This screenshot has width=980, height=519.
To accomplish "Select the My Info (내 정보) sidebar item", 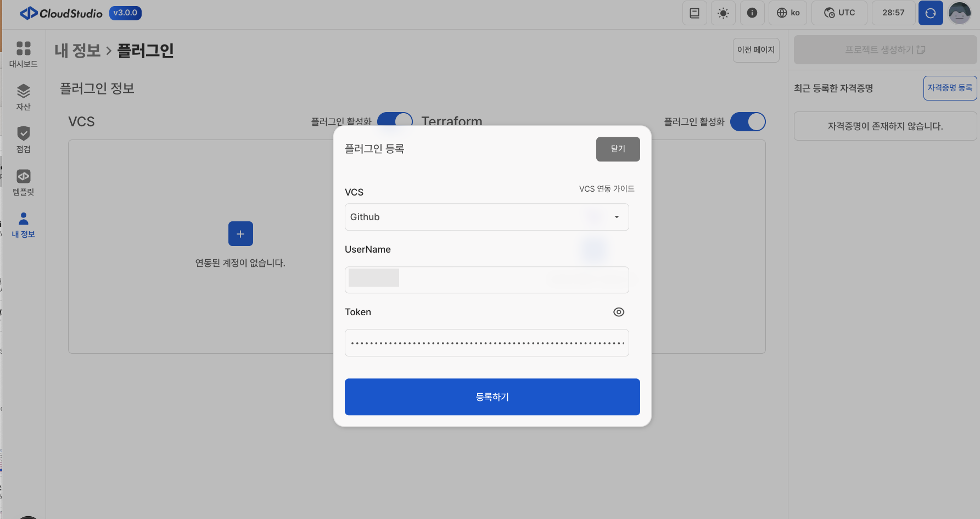I will pyautogui.click(x=23, y=225).
